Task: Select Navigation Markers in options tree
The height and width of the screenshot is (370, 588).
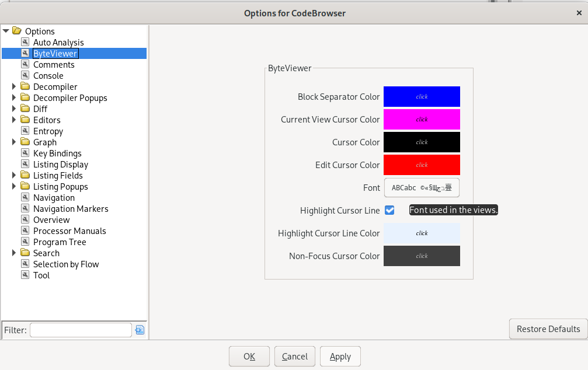Action: (x=71, y=209)
